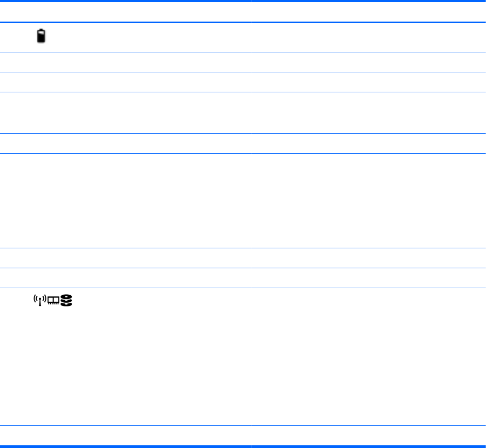Click the empty space below the memory module icon
This screenshot has height=448, width=486.
click(x=53, y=365)
